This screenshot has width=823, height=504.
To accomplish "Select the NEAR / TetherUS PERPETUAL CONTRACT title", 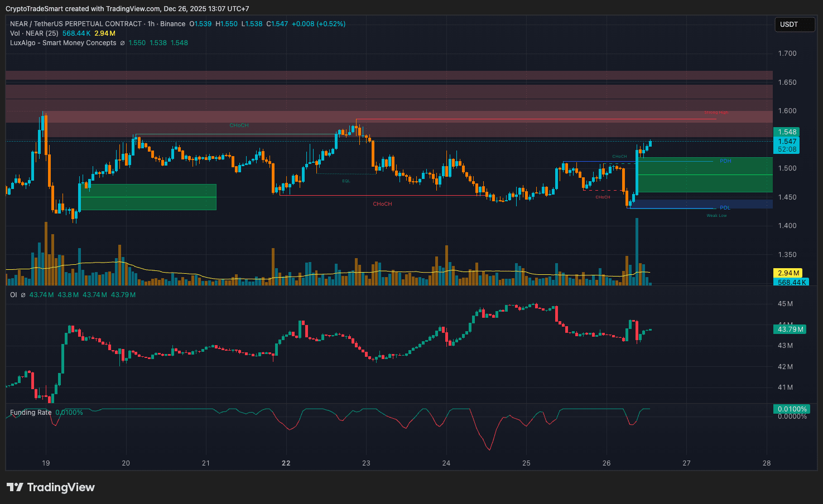I will (x=76, y=24).
